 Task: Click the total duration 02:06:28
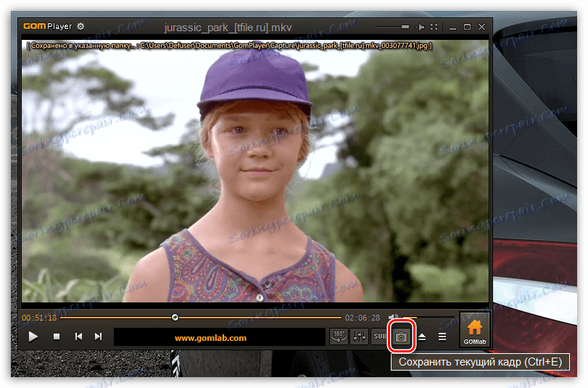pyautogui.click(x=363, y=318)
